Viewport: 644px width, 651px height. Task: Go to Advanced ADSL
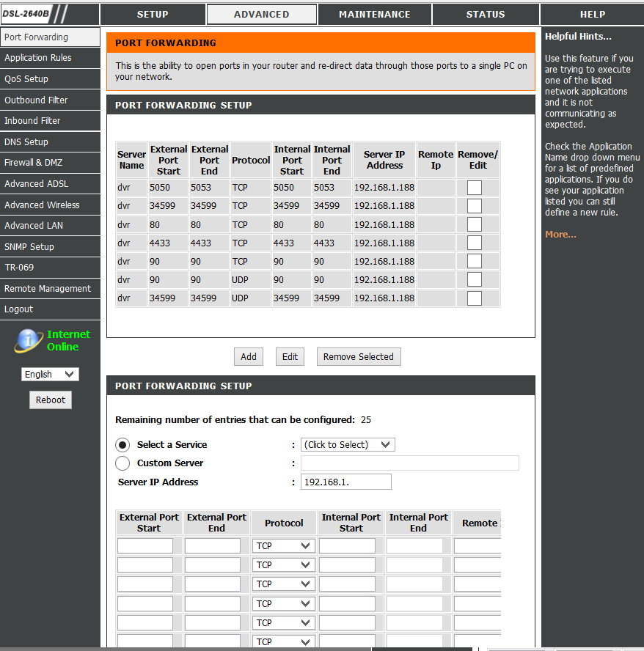[x=50, y=184]
